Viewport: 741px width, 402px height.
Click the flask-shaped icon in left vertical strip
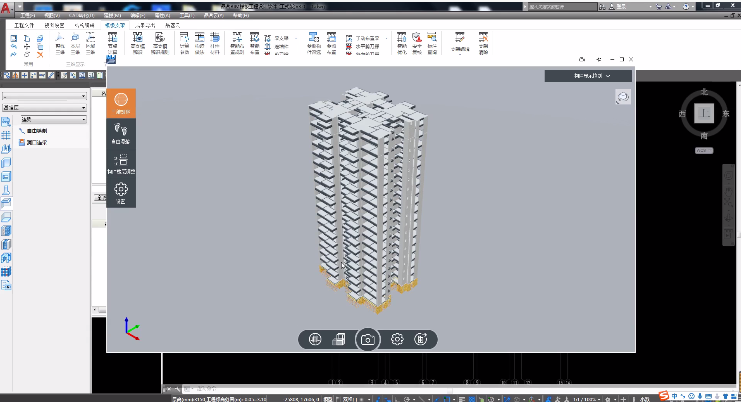pos(6,190)
